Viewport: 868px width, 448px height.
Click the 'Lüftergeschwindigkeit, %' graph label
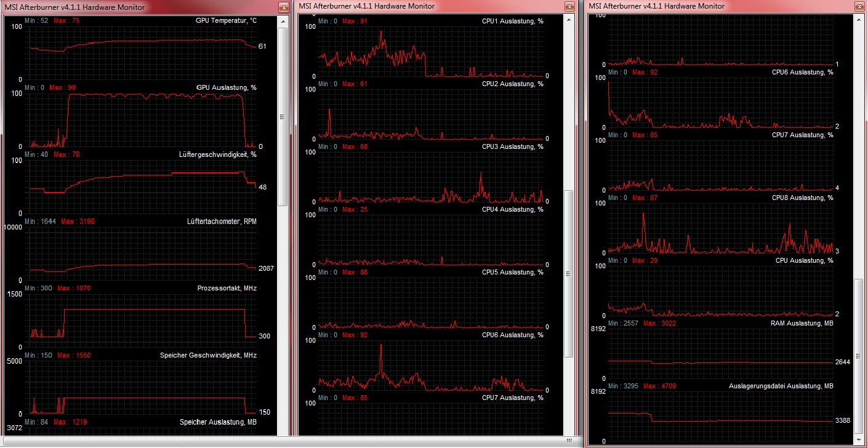(218, 154)
